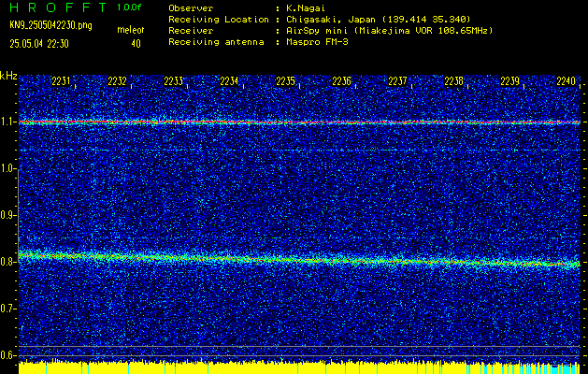Click the 0.7 frequency axis label
Screen dimensions: 588x374
click(x=7, y=309)
